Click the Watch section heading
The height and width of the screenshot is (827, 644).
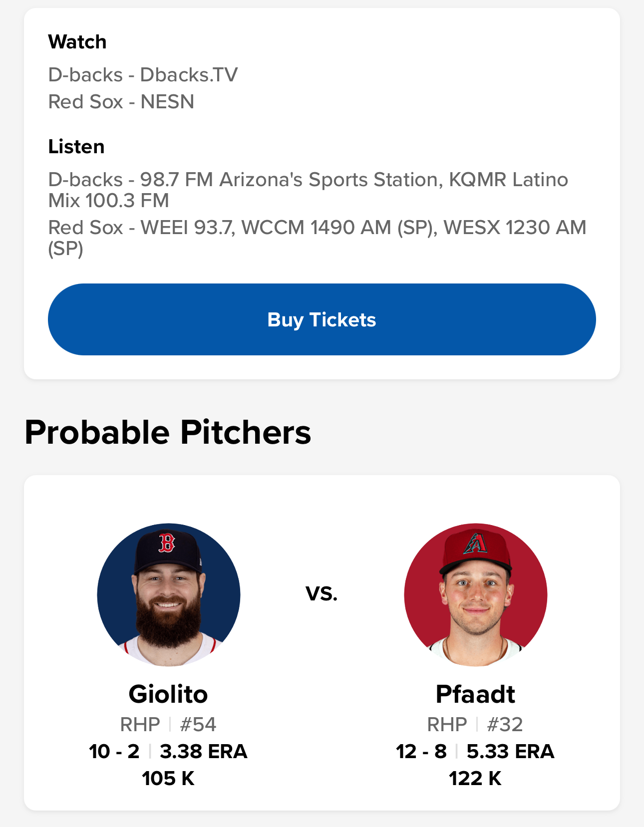pyautogui.click(x=77, y=42)
